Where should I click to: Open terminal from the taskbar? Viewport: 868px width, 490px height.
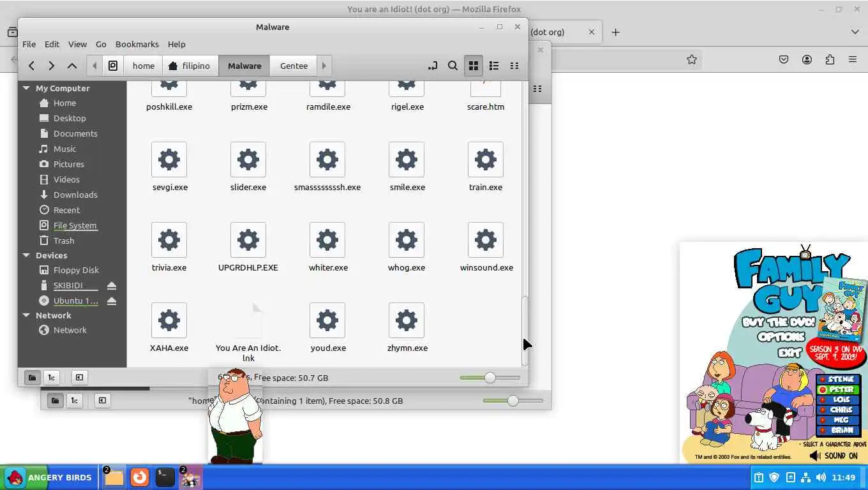[x=165, y=477]
